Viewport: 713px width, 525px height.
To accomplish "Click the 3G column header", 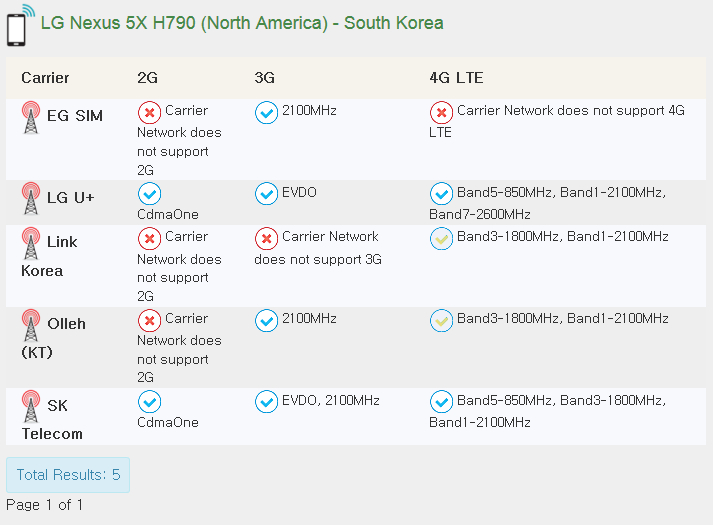I will [264, 78].
